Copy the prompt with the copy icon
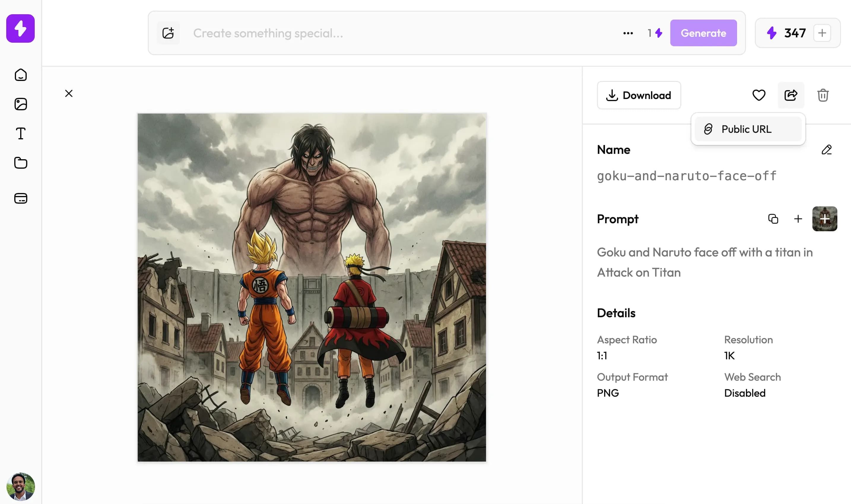851x504 pixels. (773, 219)
